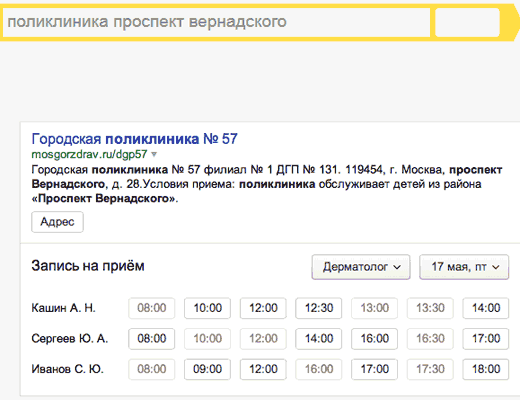The width and height of the screenshot is (520, 400).
Task: Select 16:00 slot for Сергеев Ю. А.
Action: [x=374, y=339]
